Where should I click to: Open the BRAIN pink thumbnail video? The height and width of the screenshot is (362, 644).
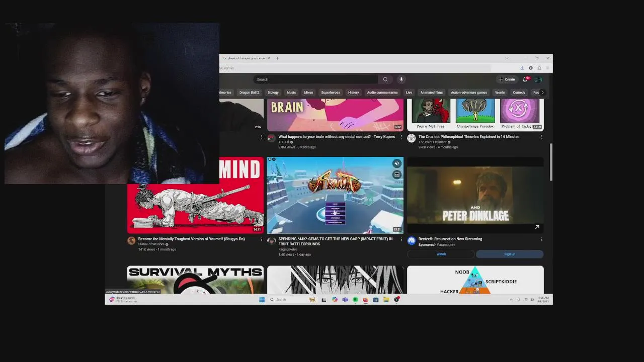coord(335,115)
